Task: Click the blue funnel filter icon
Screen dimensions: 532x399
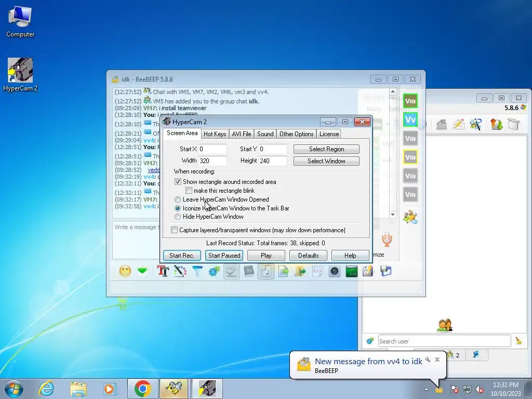Action: click(197, 271)
